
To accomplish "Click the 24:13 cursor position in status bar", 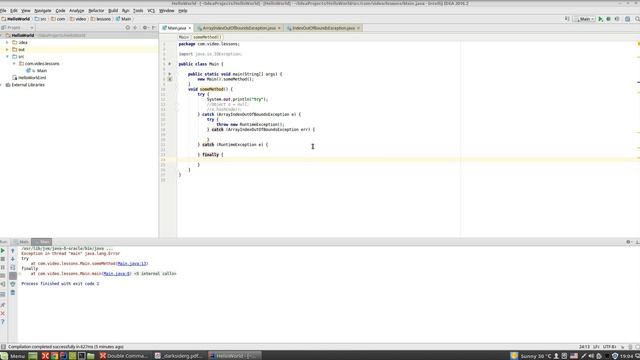I will 584,347.
